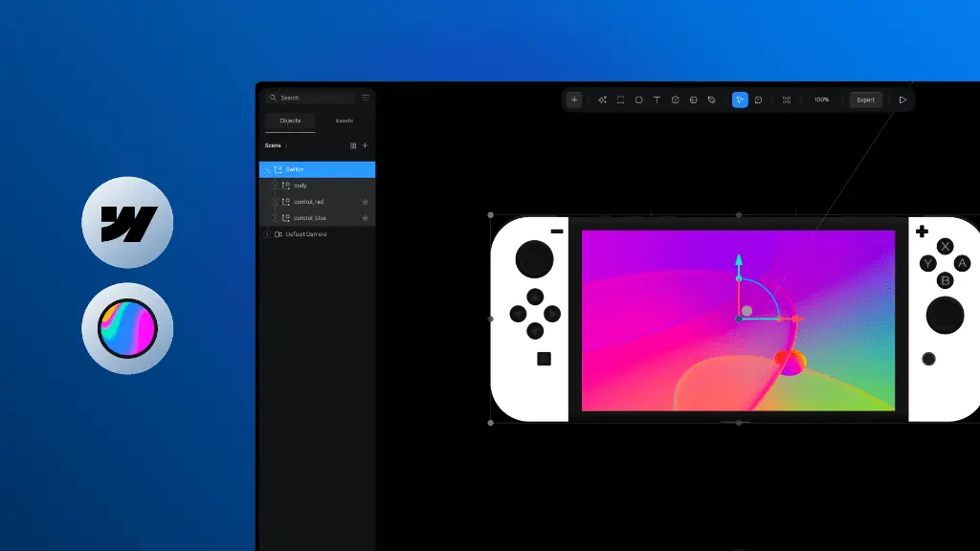Open the 100% zoom level control
980x551 pixels.
(822, 99)
